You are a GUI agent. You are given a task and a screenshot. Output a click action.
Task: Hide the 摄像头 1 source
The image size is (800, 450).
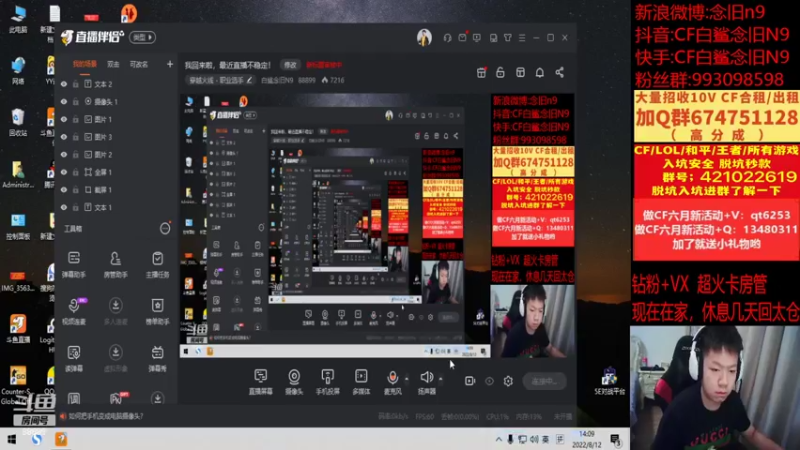tap(64, 102)
